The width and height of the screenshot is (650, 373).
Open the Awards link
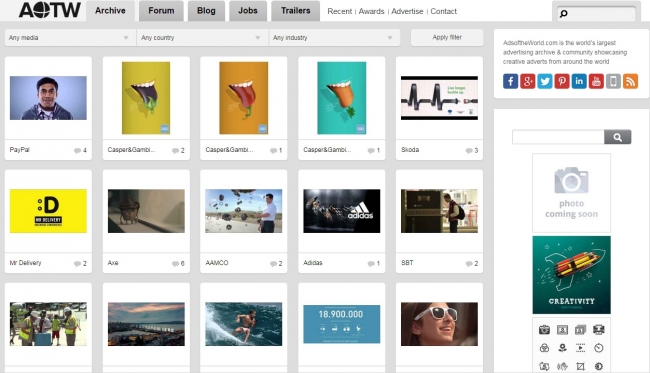[371, 12]
